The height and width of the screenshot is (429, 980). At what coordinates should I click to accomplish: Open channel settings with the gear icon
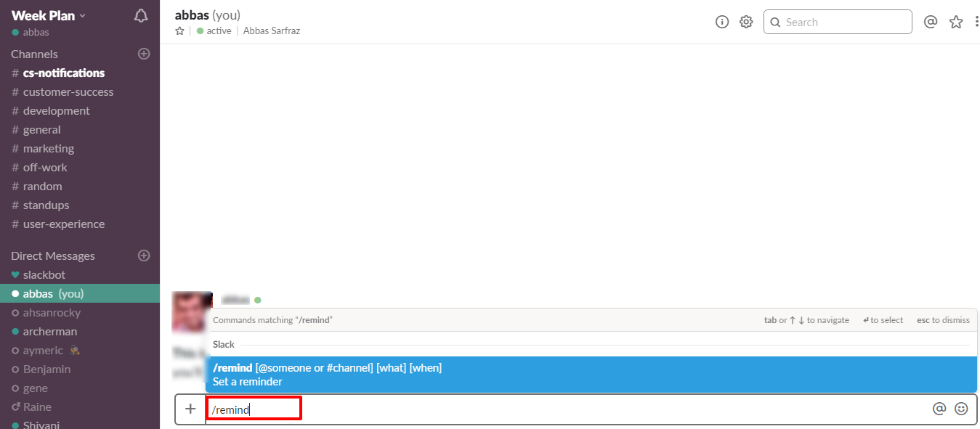746,22
